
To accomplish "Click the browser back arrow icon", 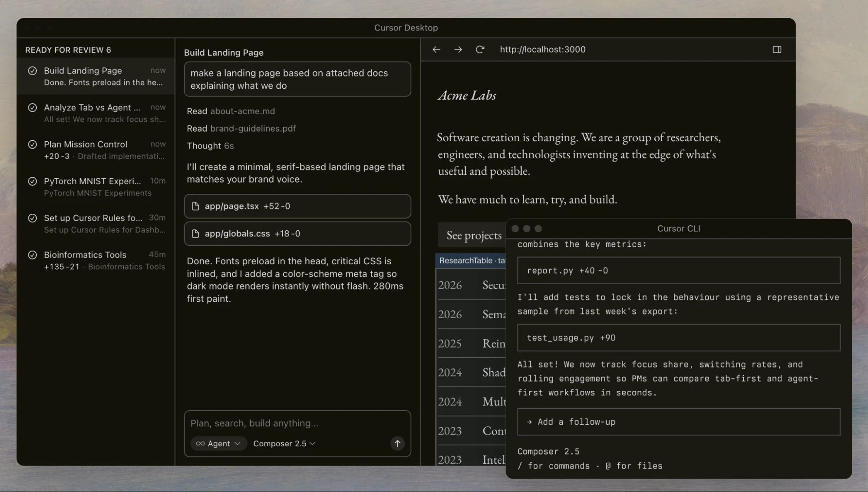I will tap(436, 50).
